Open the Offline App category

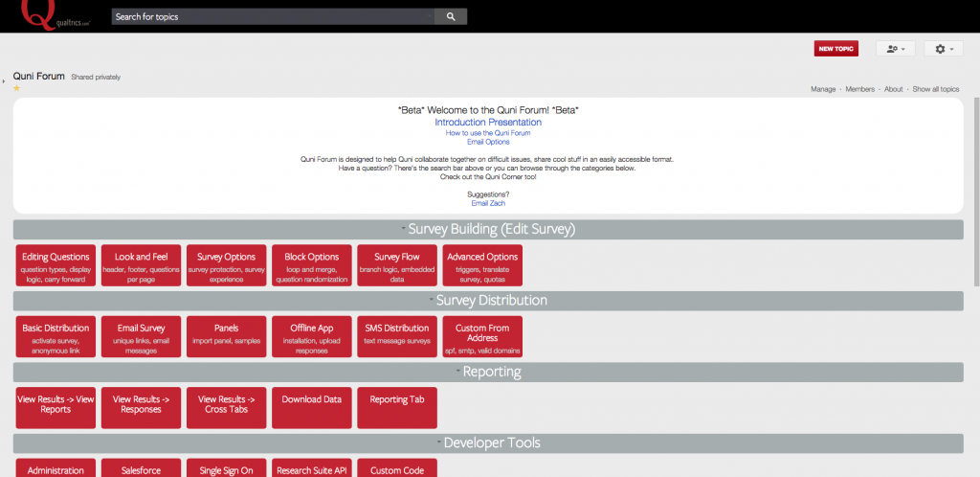coord(312,336)
